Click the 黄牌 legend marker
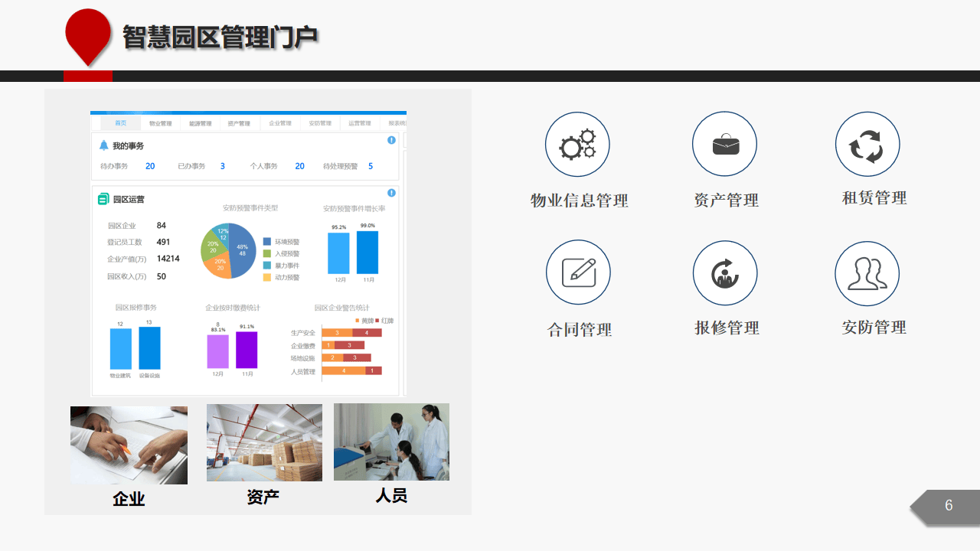The width and height of the screenshot is (980, 551). 357,321
